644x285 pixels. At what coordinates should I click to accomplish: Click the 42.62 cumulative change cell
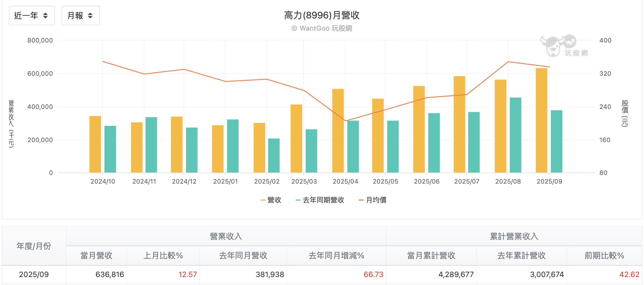tap(604, 275)
